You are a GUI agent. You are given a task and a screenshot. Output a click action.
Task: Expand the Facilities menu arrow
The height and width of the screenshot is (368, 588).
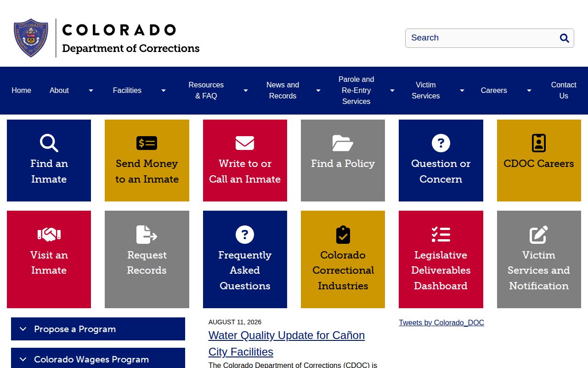click(x=164, y=91)
